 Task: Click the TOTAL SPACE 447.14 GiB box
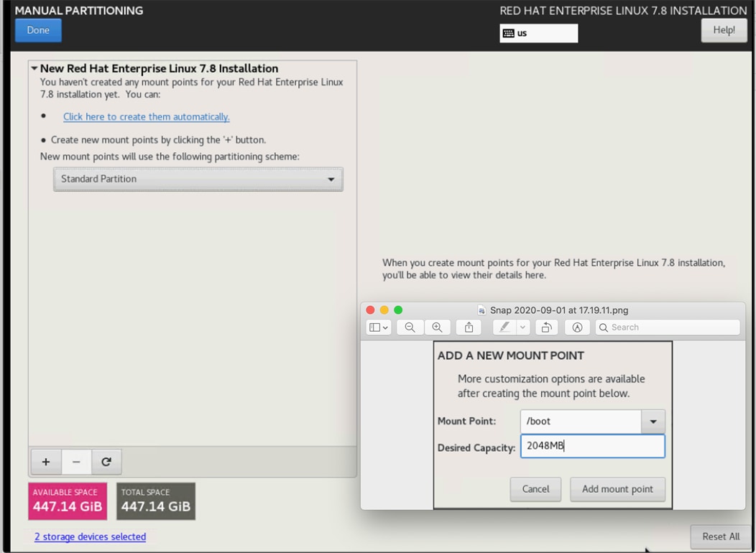pos(156,501)
